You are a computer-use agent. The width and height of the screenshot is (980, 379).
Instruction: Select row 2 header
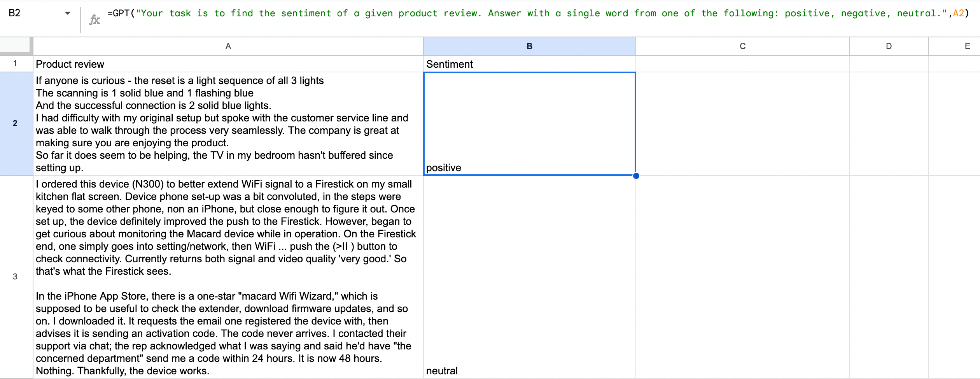16,123
